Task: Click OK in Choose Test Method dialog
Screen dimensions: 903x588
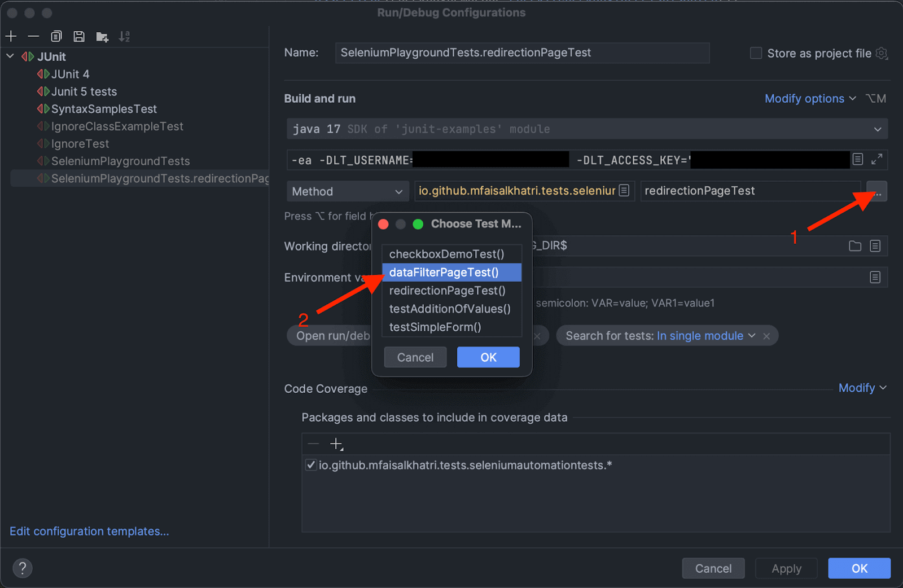Action: point(488,357)
